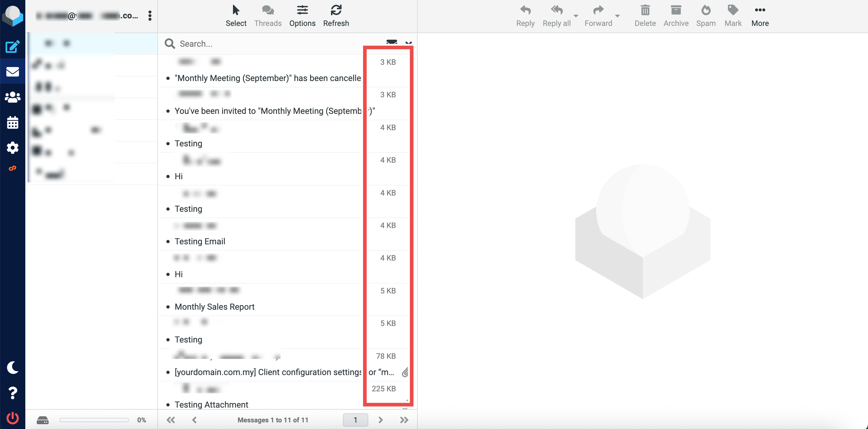Go to next page arrow
This screenshot has height=429, width=868.
pyautogui.click(x=380, y=420)
